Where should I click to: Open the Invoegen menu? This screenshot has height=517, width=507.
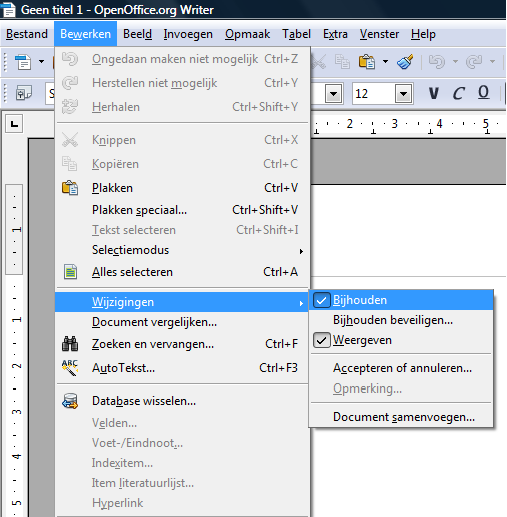click(x=188, y=34)
